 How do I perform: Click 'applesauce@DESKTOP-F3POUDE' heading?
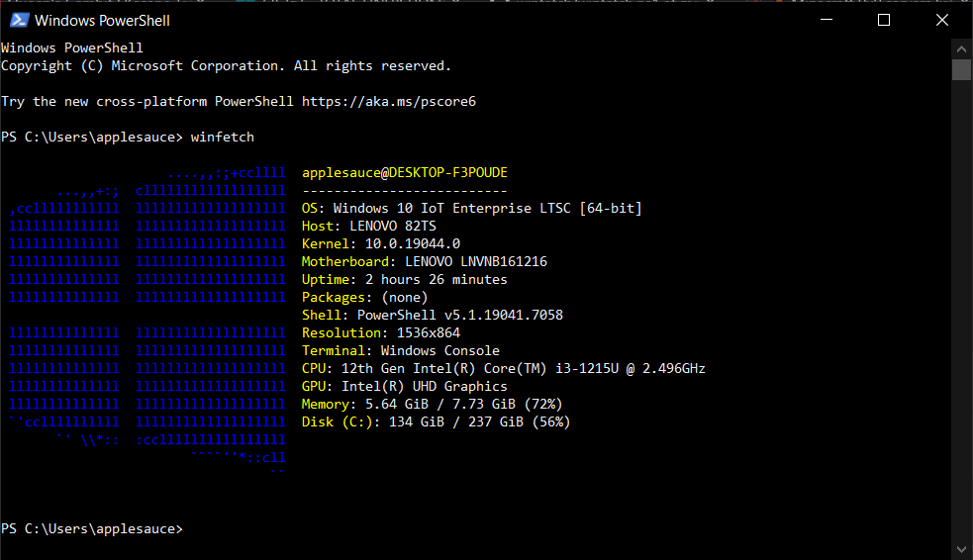pyautogui.click(x=405, y=173)
